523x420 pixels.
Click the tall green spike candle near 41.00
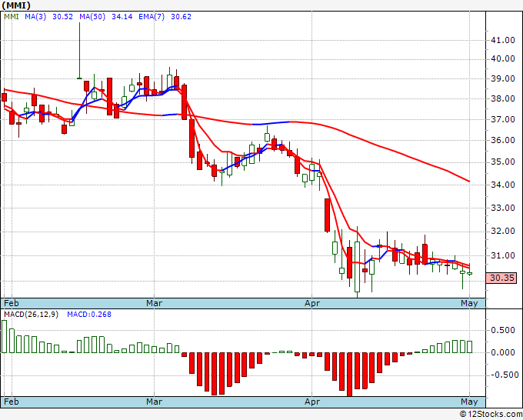79,50
